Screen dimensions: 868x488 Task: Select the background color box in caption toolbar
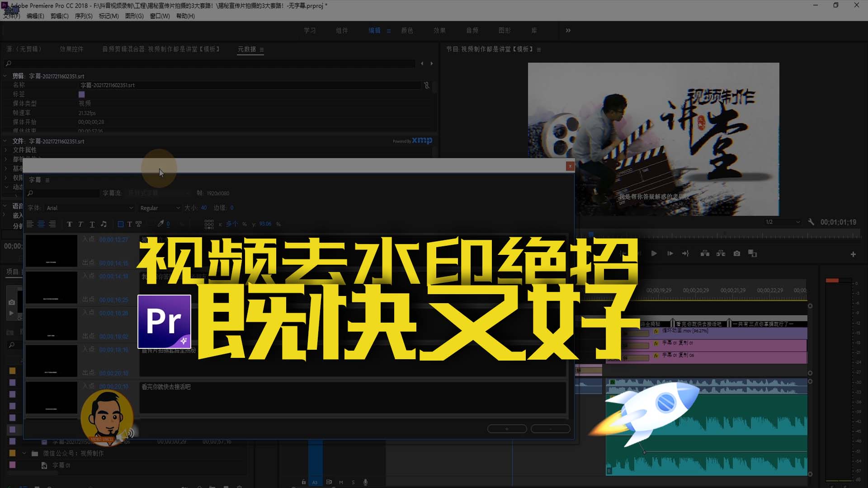click(x=121, y=224)
